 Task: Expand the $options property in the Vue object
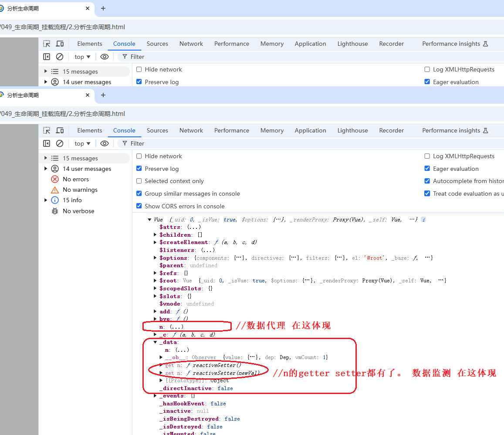(x=156, y=258)
